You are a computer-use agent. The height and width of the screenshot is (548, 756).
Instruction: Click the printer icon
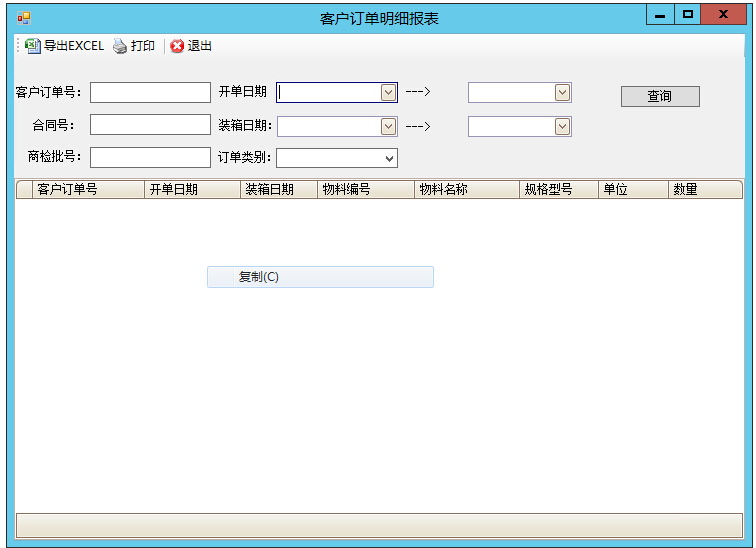[120, 46]
